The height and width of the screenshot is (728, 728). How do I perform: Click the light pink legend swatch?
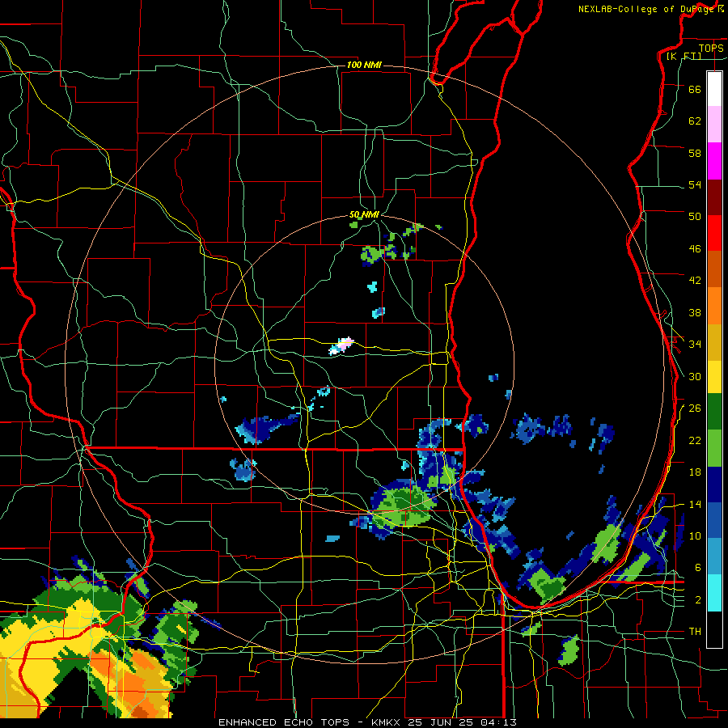tap(714, 124)
